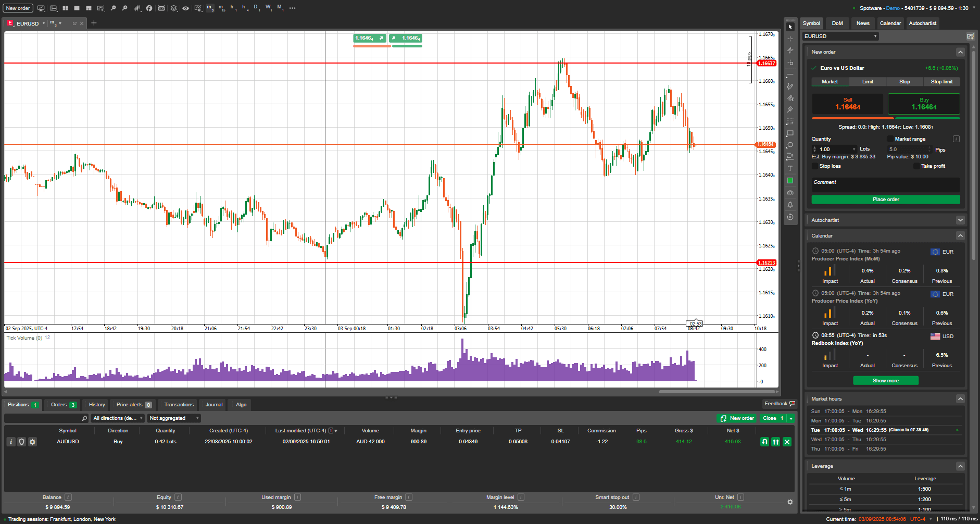The image size is (980, 524).
Task: Switch to the Calendar tab
Action: click(x=890, y=23)
